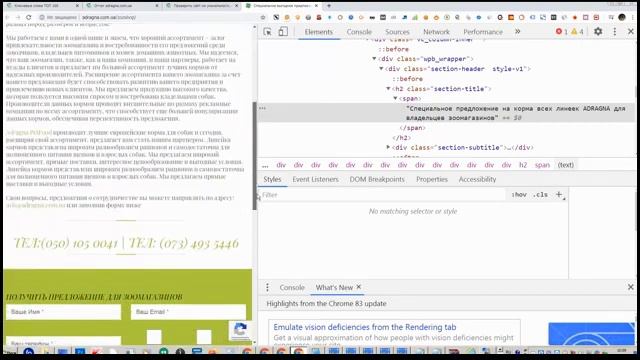Switch to the first browser tab

[x=42, y=6]
